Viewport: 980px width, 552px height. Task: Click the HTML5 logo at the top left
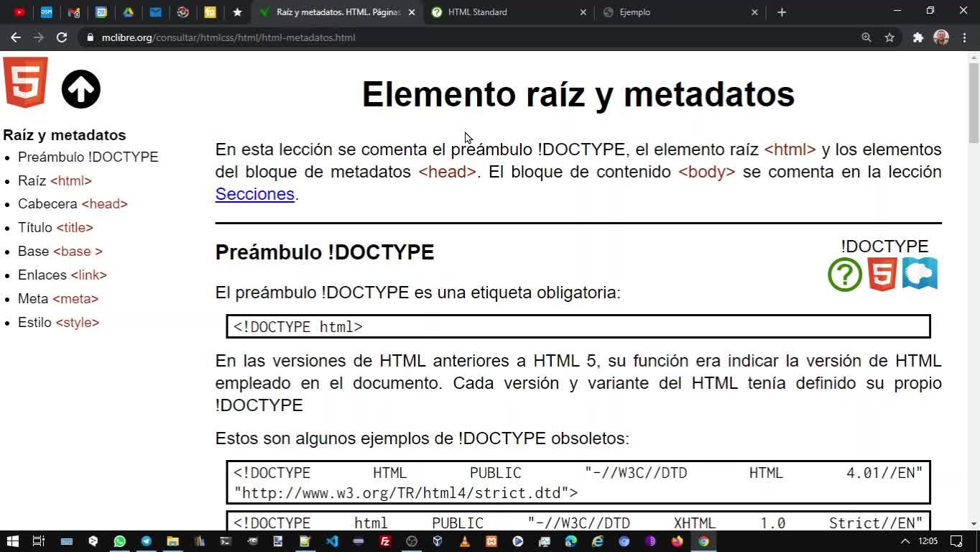[26, 83]
